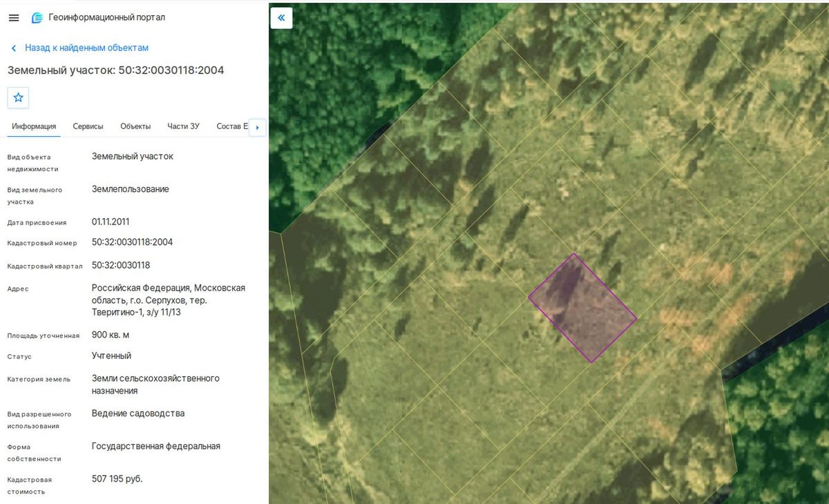The height and width of the screenshot is (504, 829).
Task: Click the Площадь уточненная field label
Action: click(x=44, y=336)
